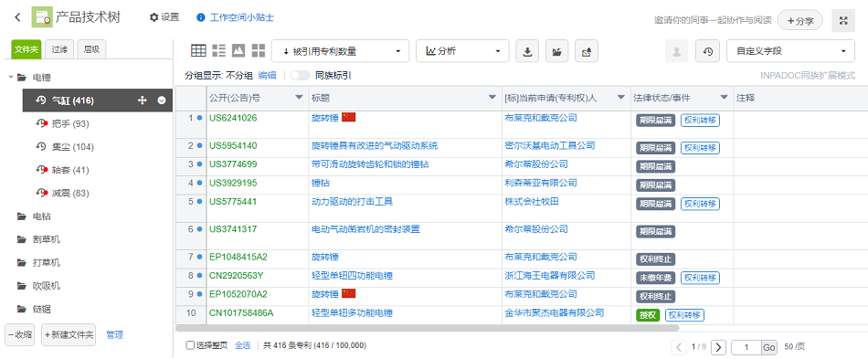Click 编辑 link next to 分组显示

(267, 75)
